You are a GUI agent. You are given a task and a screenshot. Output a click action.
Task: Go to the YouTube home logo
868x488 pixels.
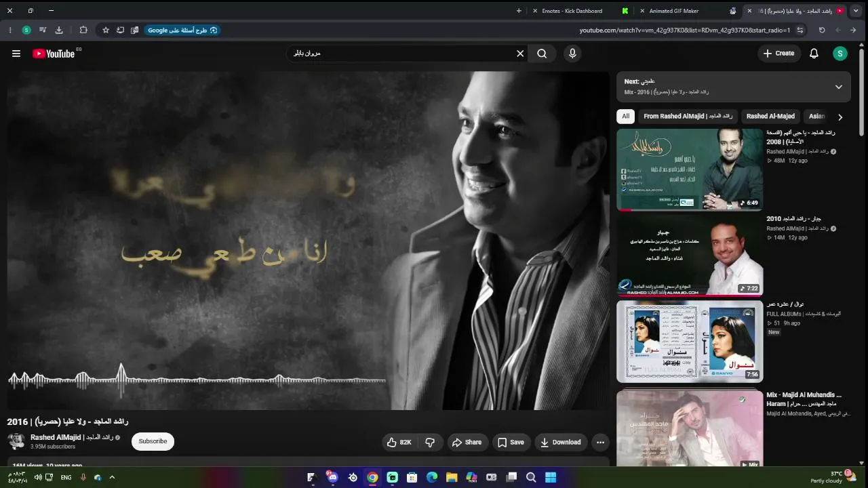[54, 54]
